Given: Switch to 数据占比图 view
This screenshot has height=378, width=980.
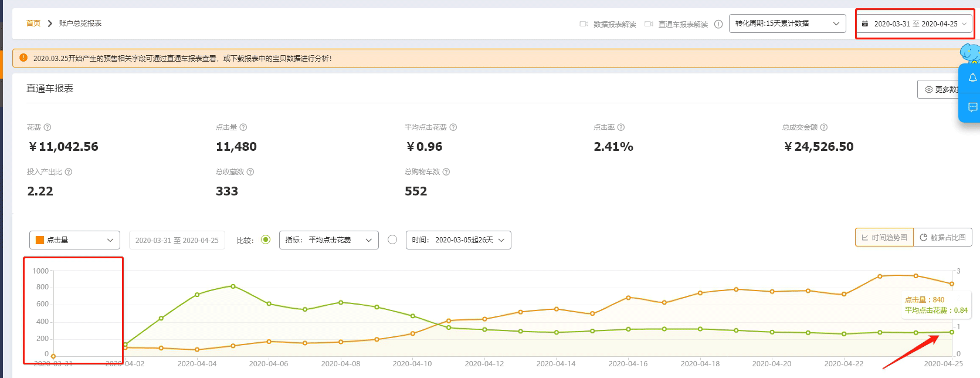Looking at the screenshot, I should [x=942, y=237].
